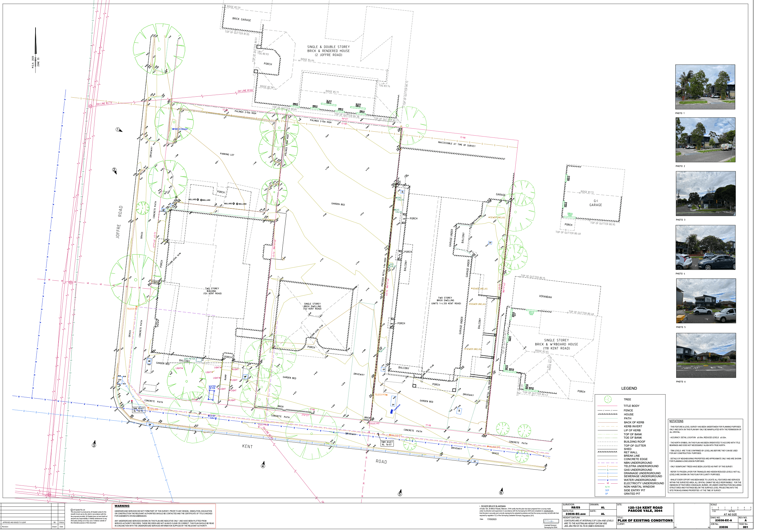Click photo point marker 2 on Joffre Road
757x532 pixels.
coord(115,171)
